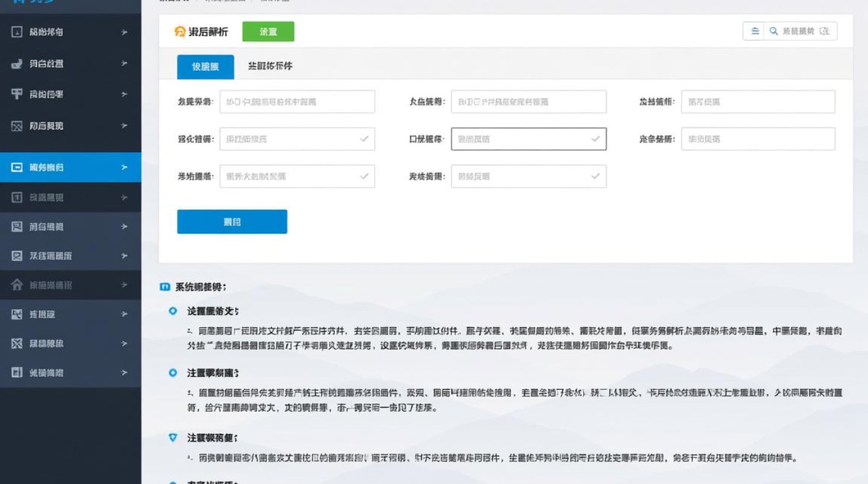This screenshot has height=484, width=868.
Task: Switch to the second tab next to the active one
Action: tap(272, 66)
